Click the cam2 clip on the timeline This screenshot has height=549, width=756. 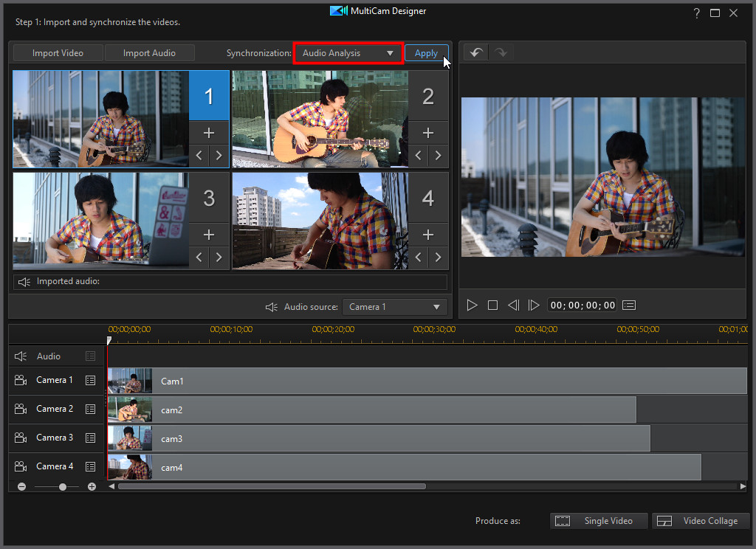pyautogui.click(x=369, y=410)
